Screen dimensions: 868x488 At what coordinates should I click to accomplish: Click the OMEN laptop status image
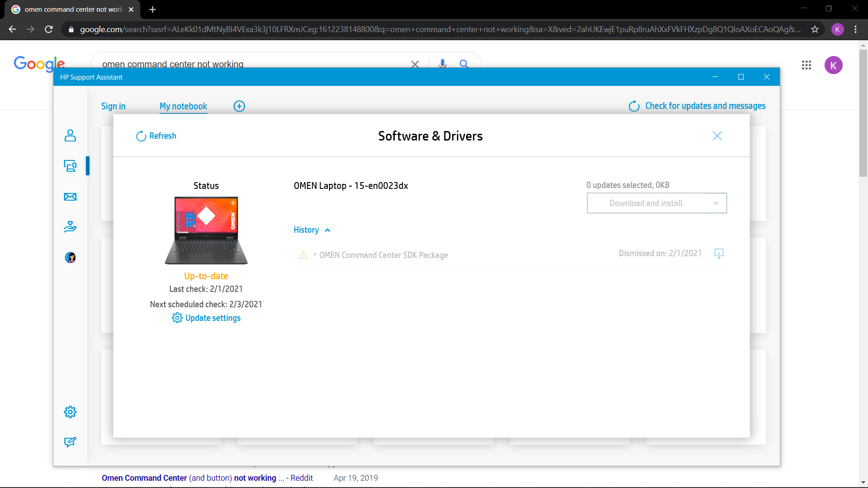point(206,230)
